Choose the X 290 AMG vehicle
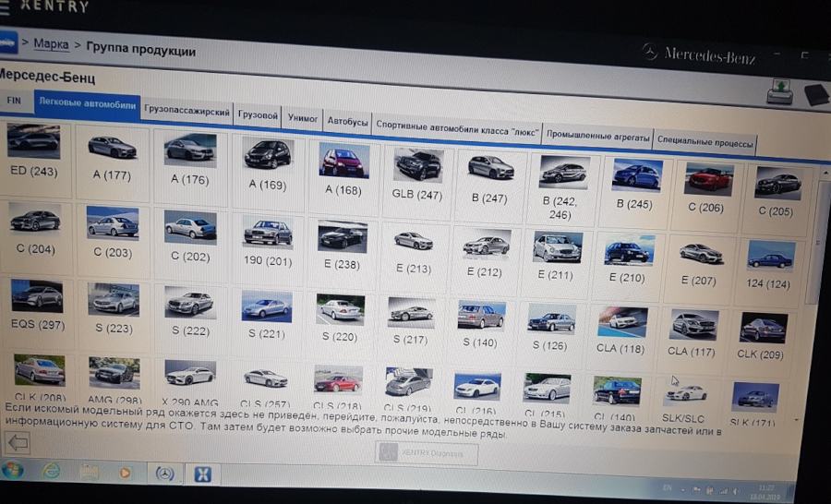Image resolution: width=831 pixels, height=504 pixels. click(190, 382)
